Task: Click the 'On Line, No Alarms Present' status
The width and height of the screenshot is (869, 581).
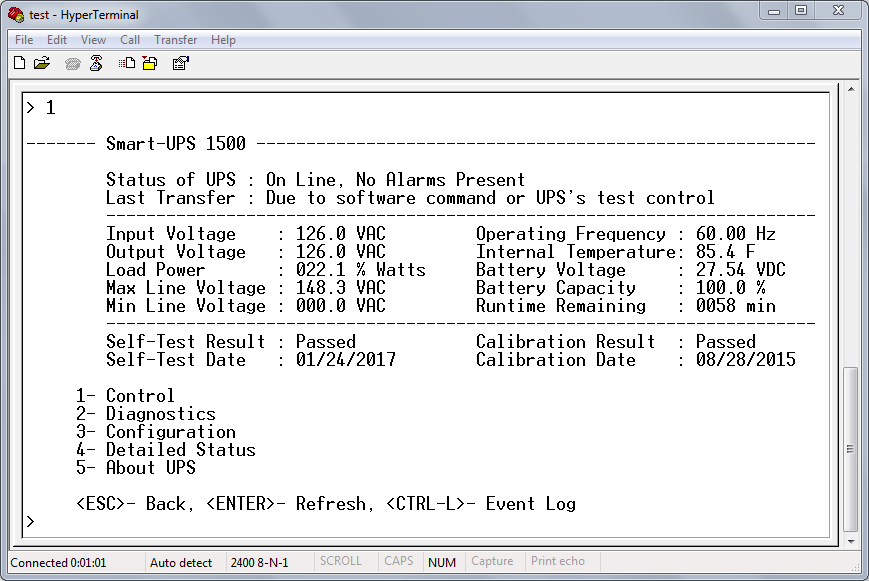Action: (395, 180)
